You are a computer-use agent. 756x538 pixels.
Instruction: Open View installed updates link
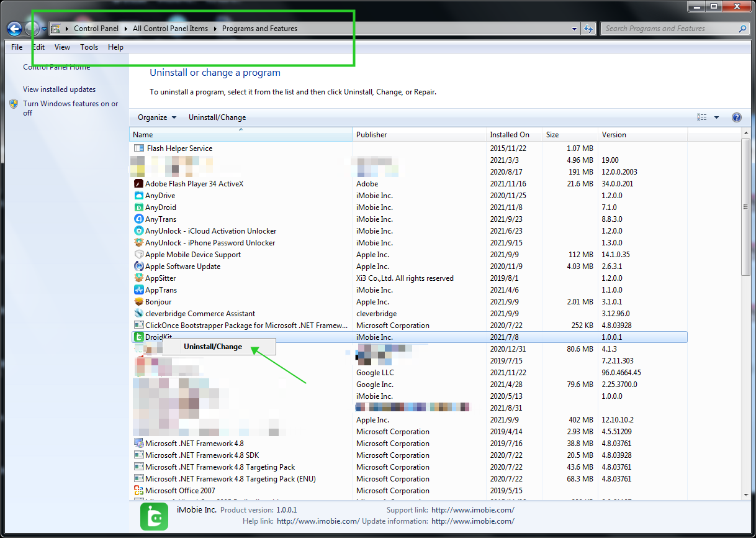[x=60, y=89]
